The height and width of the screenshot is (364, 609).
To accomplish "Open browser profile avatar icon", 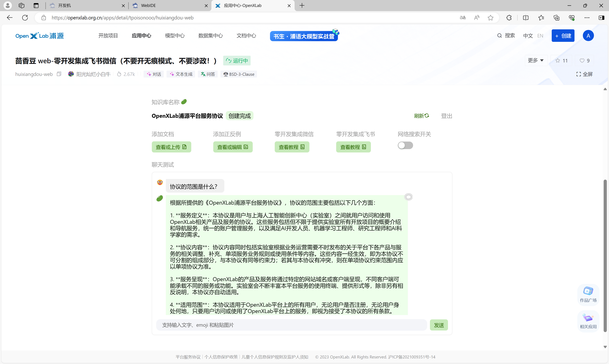I will click(x=8, y=5).
